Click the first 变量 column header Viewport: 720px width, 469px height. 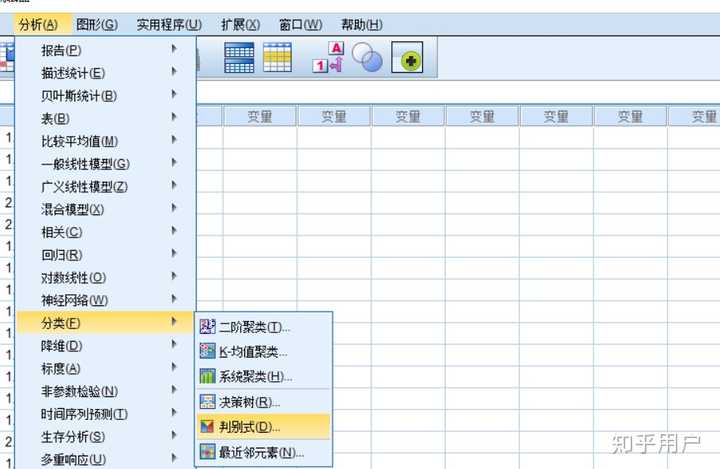[260, 117]
